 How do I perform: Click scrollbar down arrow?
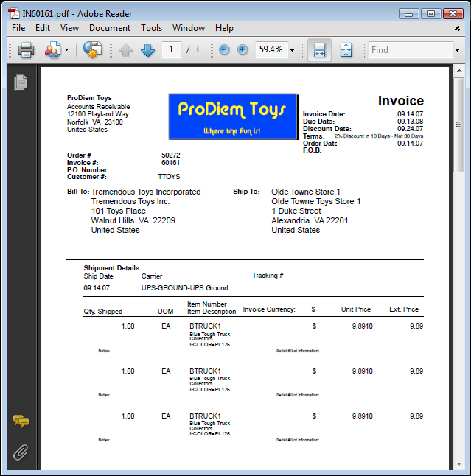[459, 463]
